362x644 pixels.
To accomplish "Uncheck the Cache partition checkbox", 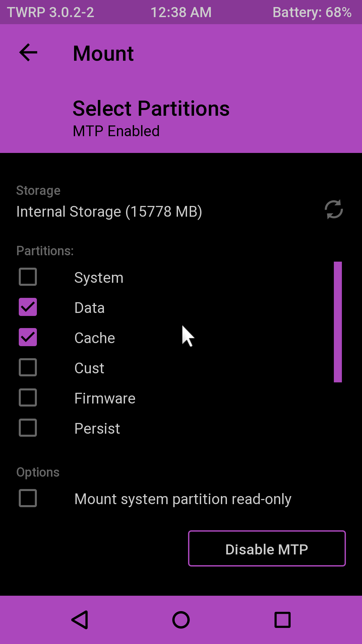I will click(x=28, y=337).
